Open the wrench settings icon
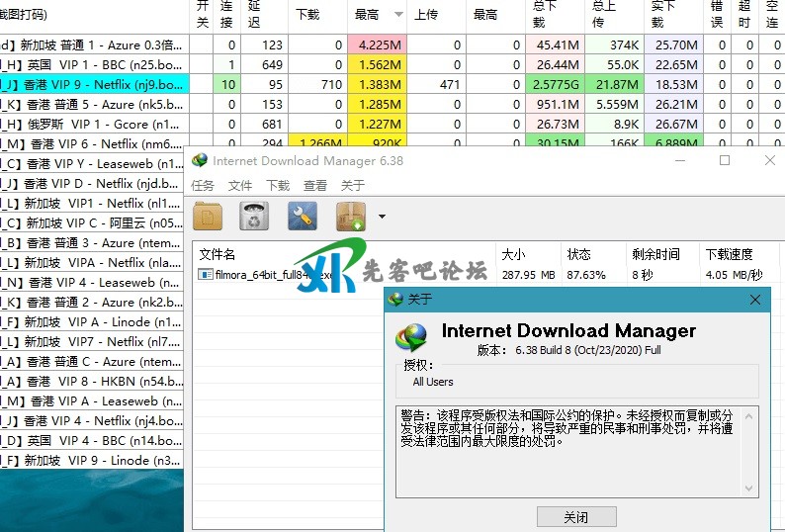The width and height of the screenshot is (785, 532). (302, 216)
